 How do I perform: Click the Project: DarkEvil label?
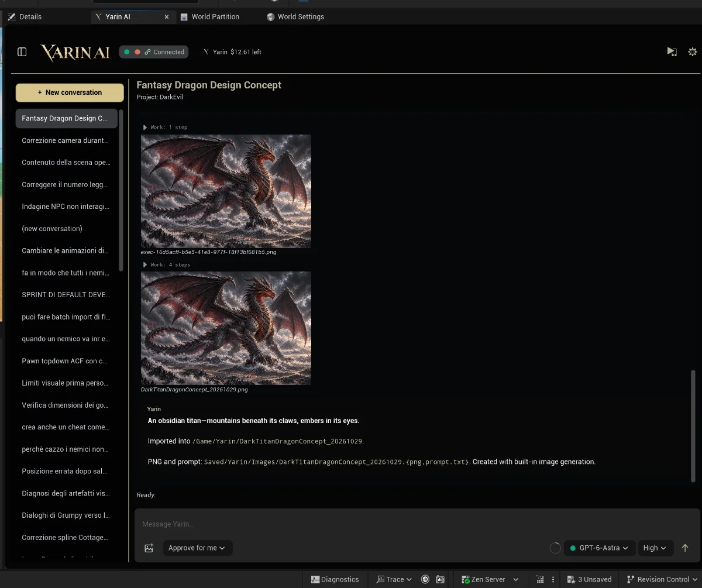(x=160, y=97)
